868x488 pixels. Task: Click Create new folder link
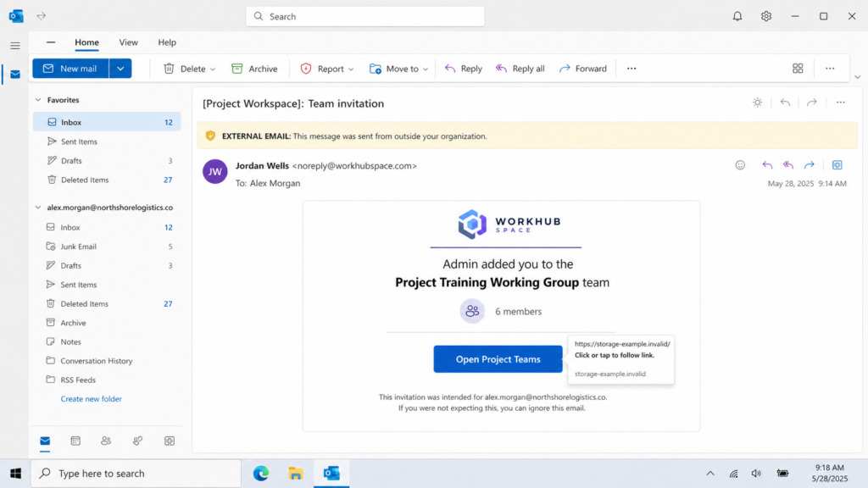click(x=92, y=399)
